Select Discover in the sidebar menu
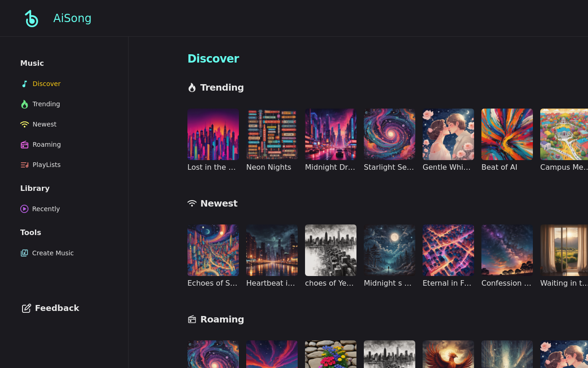 coord(46,84)
